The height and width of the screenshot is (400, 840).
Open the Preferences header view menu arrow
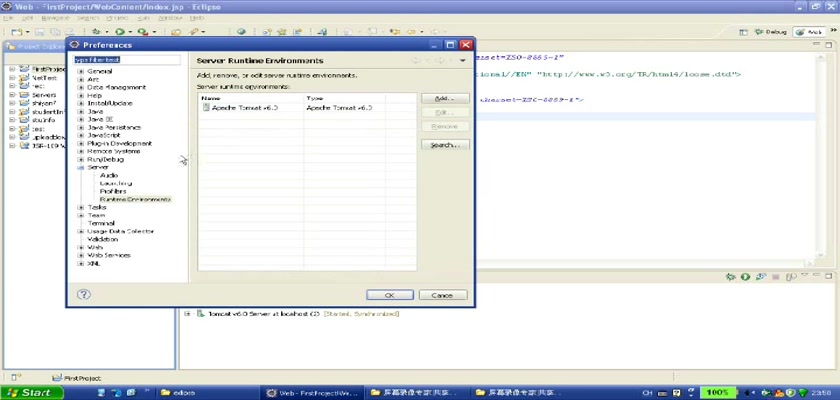[463, 61]
